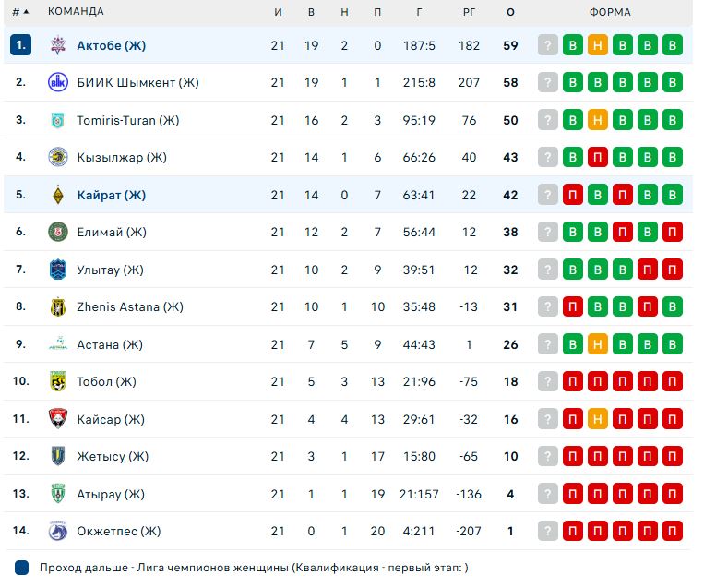Click the Zhenis Astana striped crest
Viewport: 704px width, 588px height.
(x=58, y=306)
